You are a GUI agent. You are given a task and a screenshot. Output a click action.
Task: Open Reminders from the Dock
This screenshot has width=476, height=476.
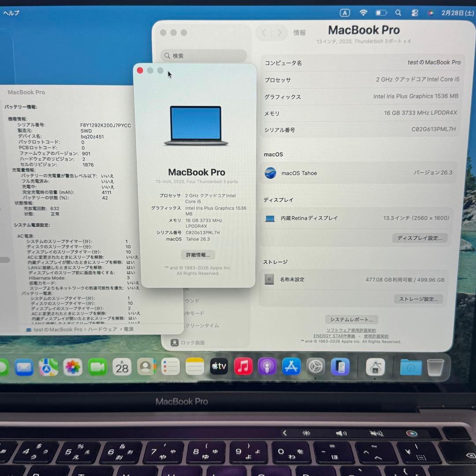pos(171,367)
